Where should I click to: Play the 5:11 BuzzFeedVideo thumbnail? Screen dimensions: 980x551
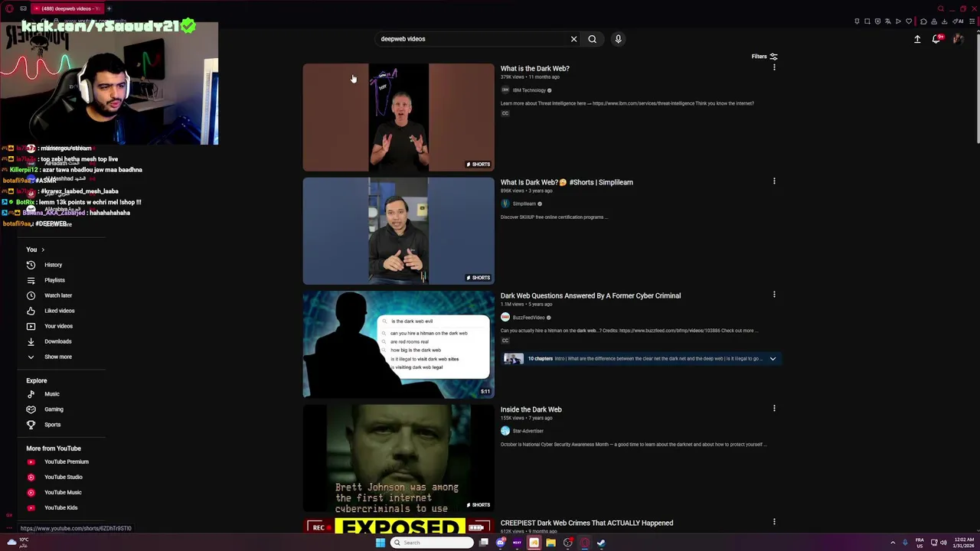[x=398, y=344]
